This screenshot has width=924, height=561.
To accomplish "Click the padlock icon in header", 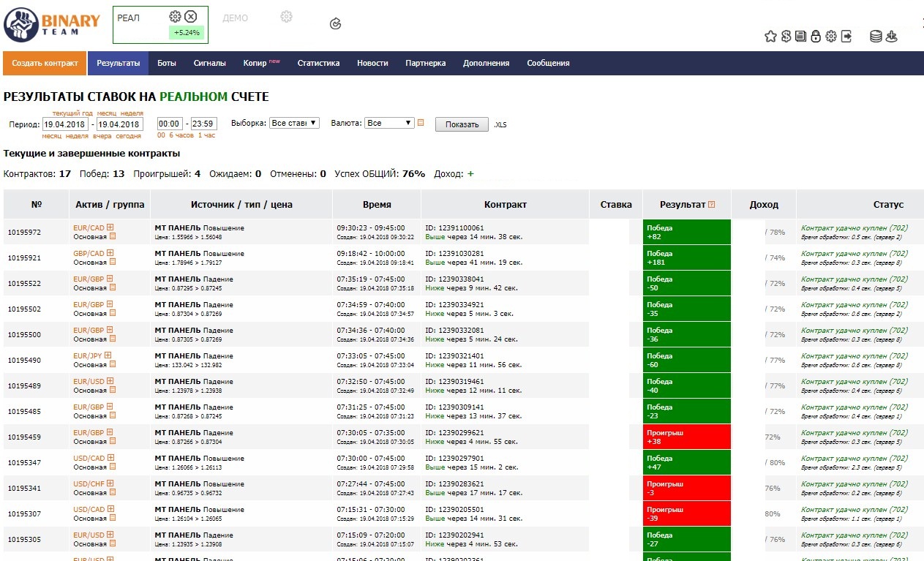I will [x=816, y=37].
